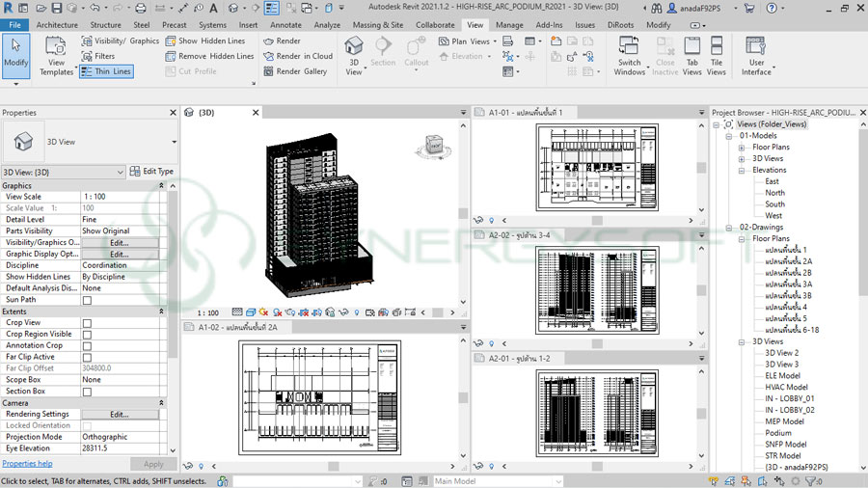Screen dimensions: 868x488
Task: Collapse the Elevations tree node
Action: click(x=742, y=171)
